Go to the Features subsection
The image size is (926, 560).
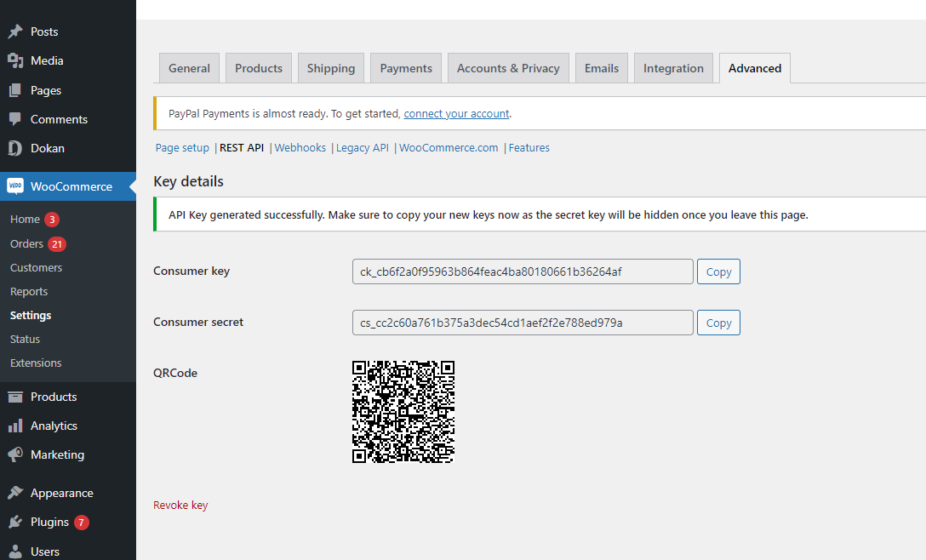[529, 148]
